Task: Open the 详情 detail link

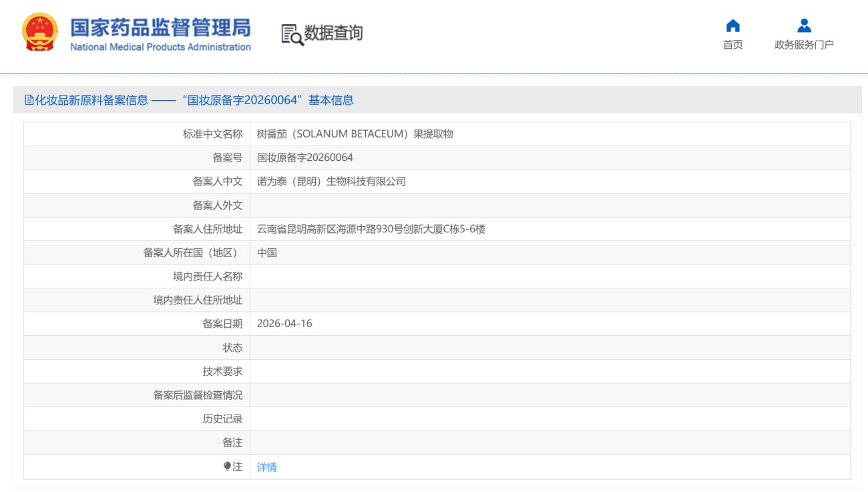Action: coord(266,467)
